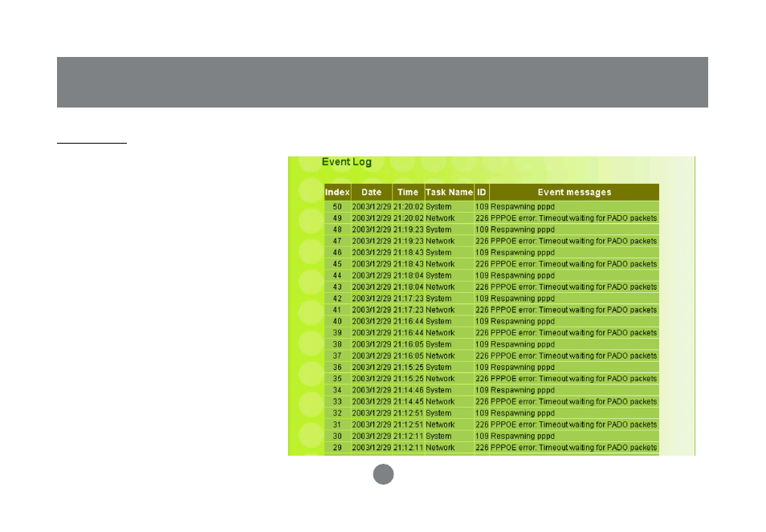
Task: Click the PPPOE error message in row 49
Action: pos(574,218)
